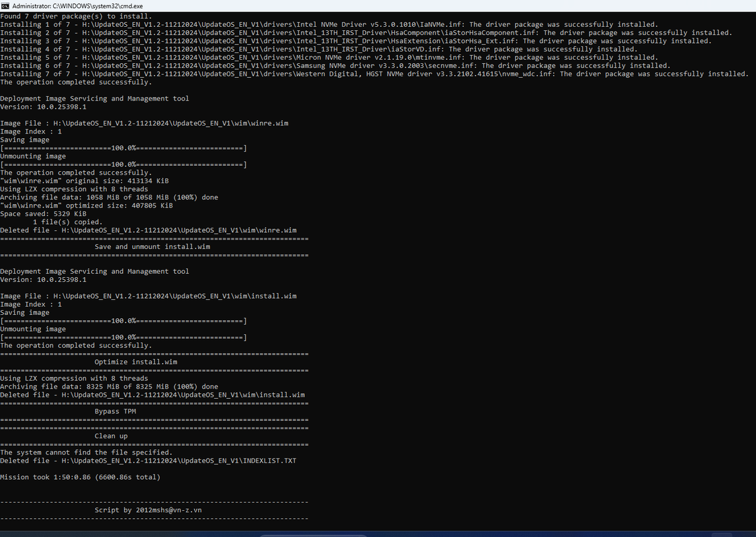Viewport: 756px width, 537px height.
Task: Click the 'Clean up' heading
Action: click(111, 436)
